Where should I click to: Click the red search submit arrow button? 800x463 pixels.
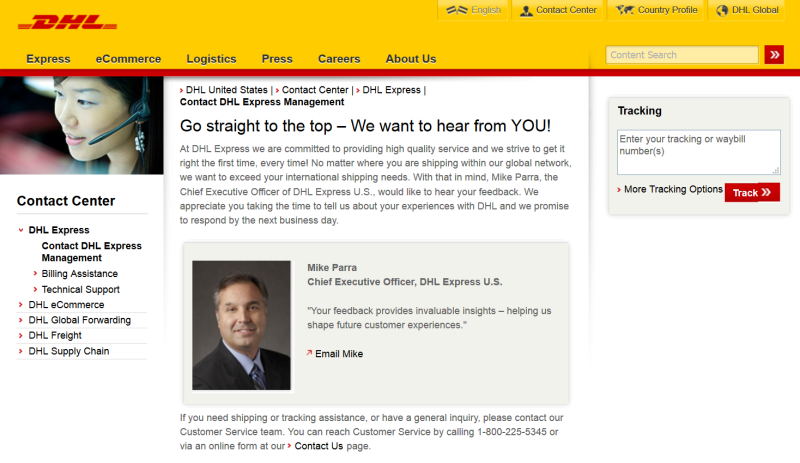[774, 55]
